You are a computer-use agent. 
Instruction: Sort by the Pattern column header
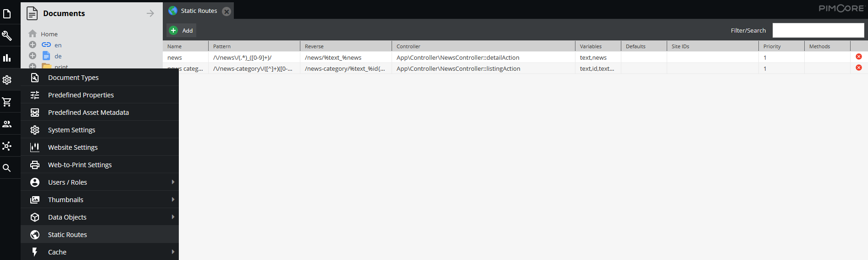click(254, 46)
